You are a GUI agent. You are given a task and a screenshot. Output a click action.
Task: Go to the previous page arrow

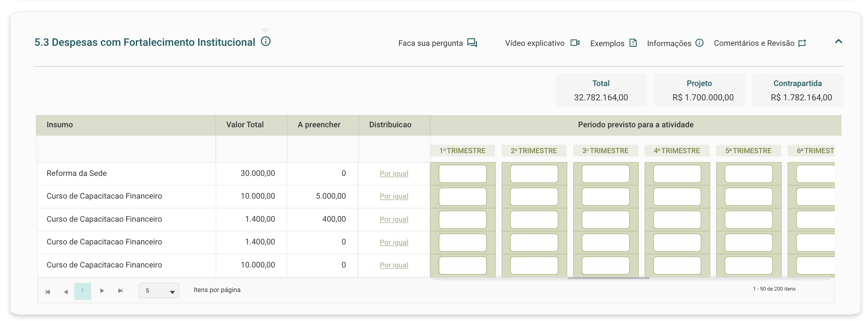coord(65,291)
